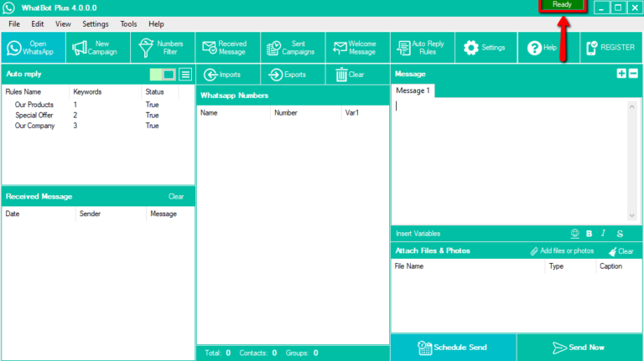Open the Auto reply list menu icon

185,75
